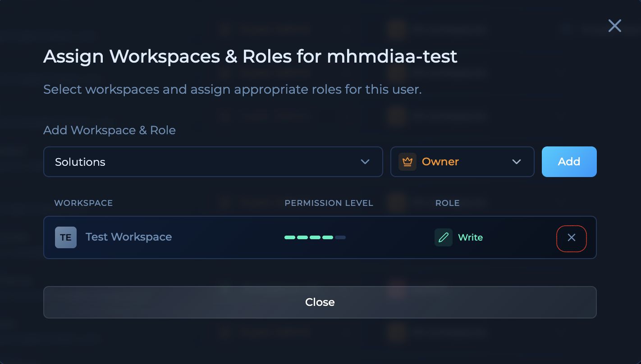Select the pencil icon next to Write role
This screenshot has height=364, width=641.
pyautogui.click(x=443, y=237)
